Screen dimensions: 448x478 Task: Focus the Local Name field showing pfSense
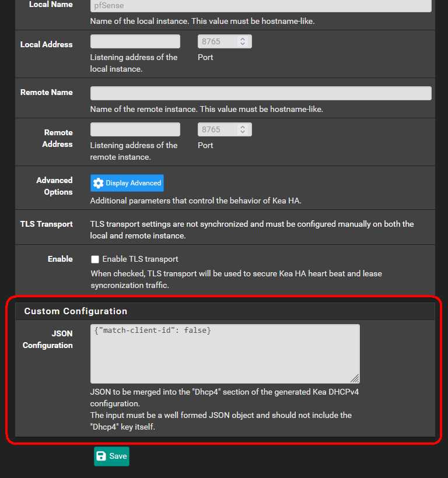coord(261,6)
